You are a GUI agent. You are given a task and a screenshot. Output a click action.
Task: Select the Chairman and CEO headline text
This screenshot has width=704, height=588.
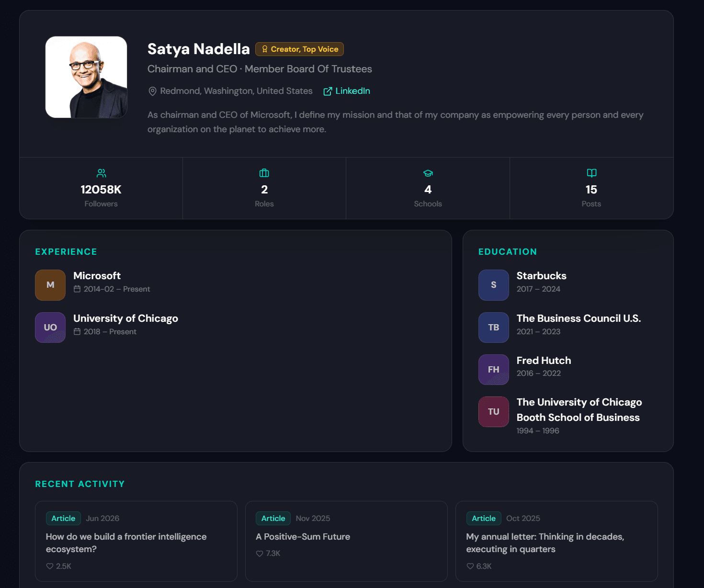(260, 69)
